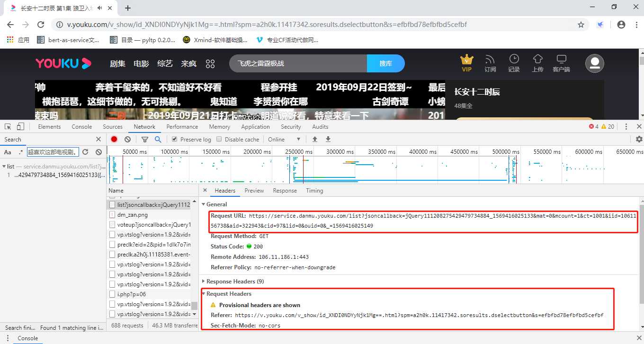Clear the Search panel results
The image size is (644, 344).
[98, 152]
